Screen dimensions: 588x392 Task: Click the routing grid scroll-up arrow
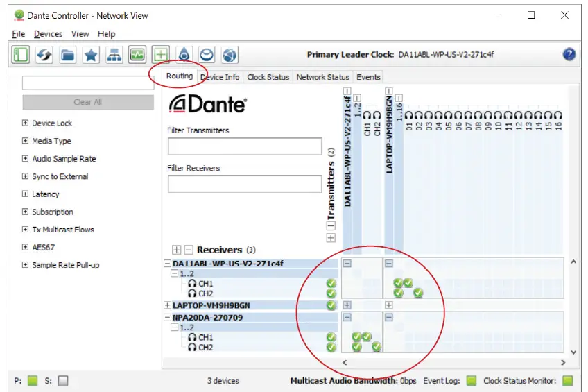click(x=573, y=262)
